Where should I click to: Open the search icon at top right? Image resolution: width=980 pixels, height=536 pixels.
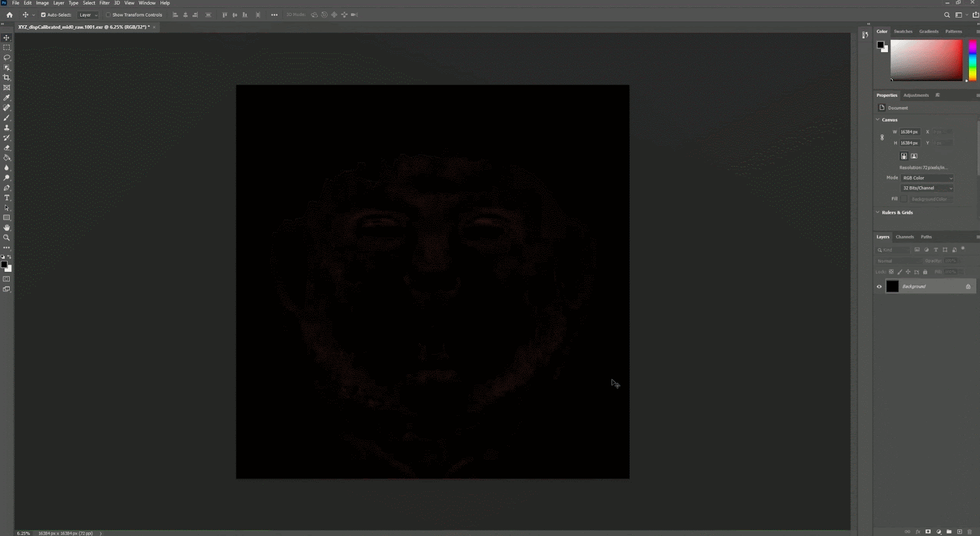pyautogui.click(x=947, y=15)
